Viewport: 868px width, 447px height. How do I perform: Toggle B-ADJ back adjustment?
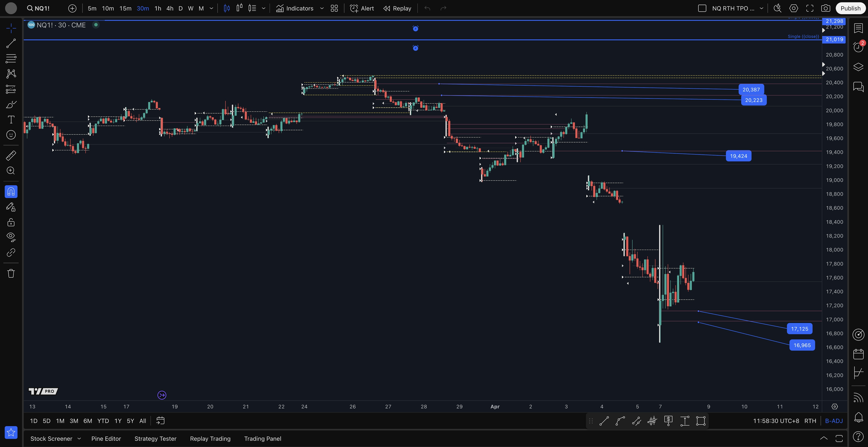[834, 421]
